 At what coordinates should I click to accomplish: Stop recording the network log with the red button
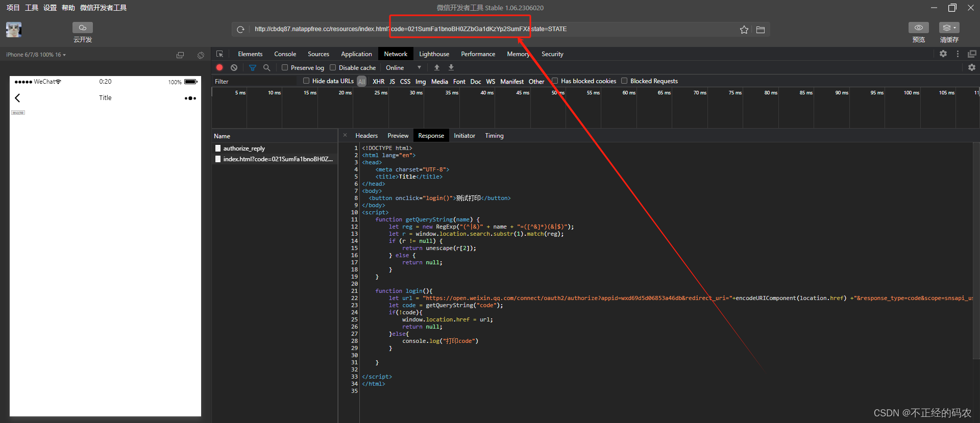click(219, 67)
